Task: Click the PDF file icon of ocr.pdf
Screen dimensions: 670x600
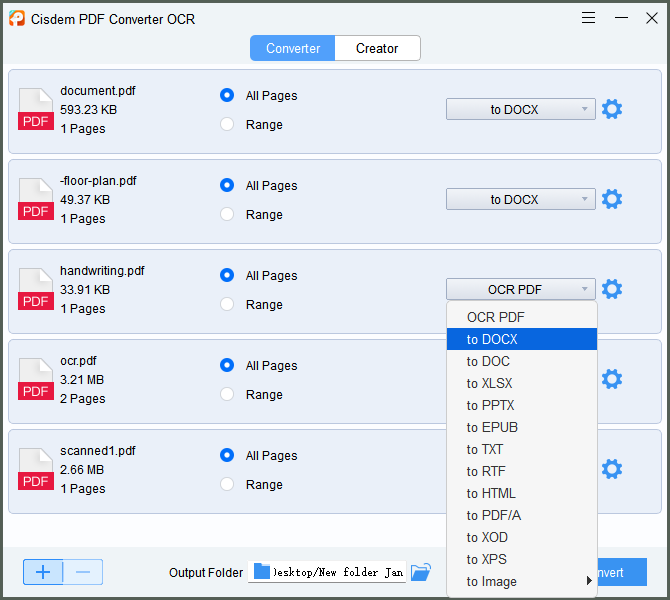Action: [x=36, y=379]
